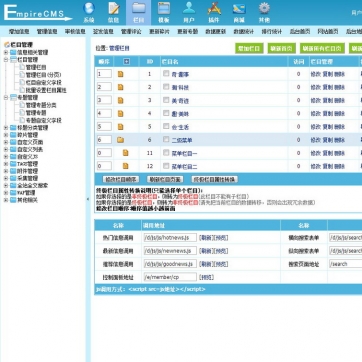Screen dimensions: 362x362
Task: Click the green 增加栏目 button
Action: coord(249,48)
